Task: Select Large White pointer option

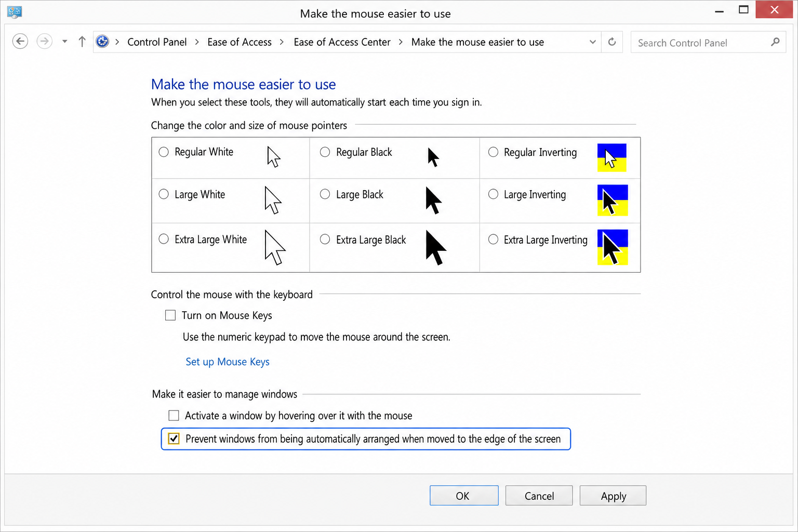Action: point(164,194)
